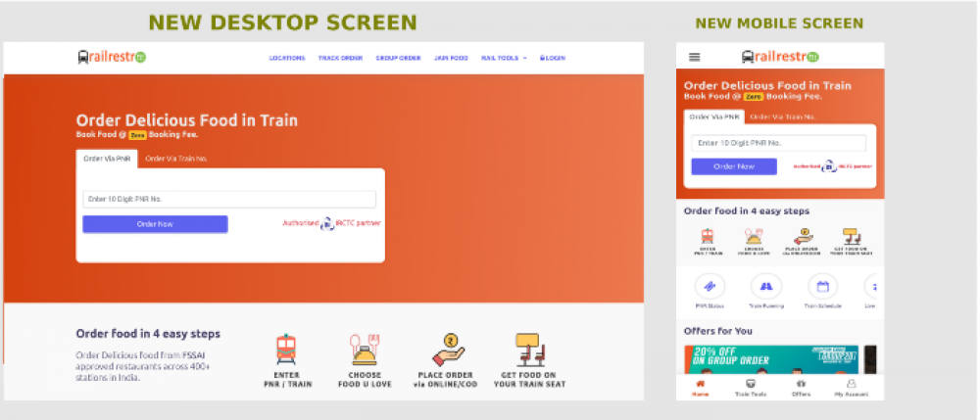Tap Home in the mobile bottom bar
The width and height of the screenshot is (980, 420).
701,388
